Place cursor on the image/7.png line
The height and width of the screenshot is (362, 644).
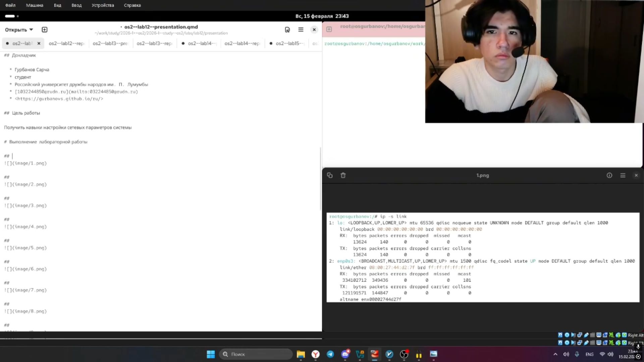pyautogui.click(x=25, y=290)
